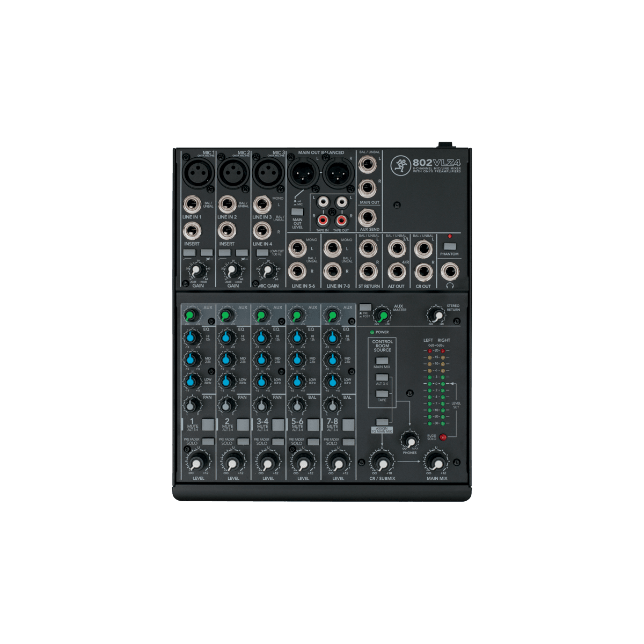Click the AUX MASTER knob
644x644 pixels.
click(382, 315)
